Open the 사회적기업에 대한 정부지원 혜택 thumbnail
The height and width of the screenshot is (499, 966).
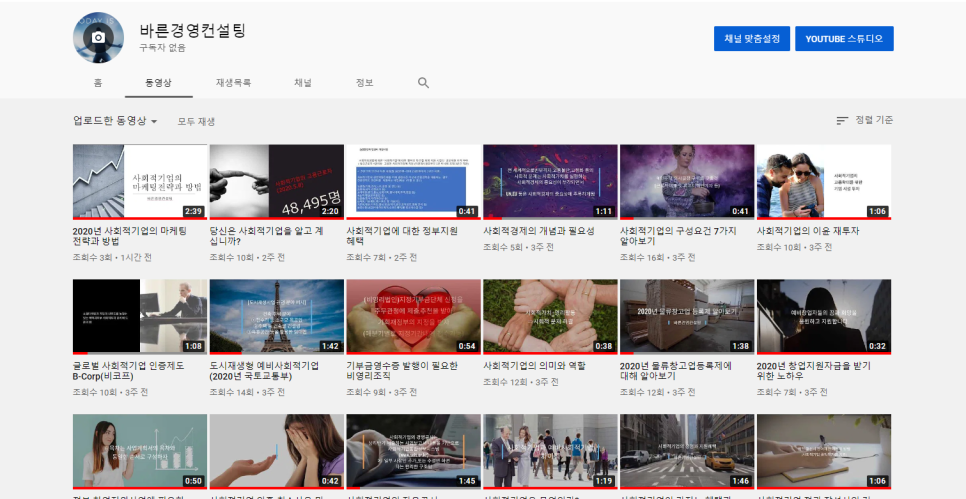coord(413,182)
